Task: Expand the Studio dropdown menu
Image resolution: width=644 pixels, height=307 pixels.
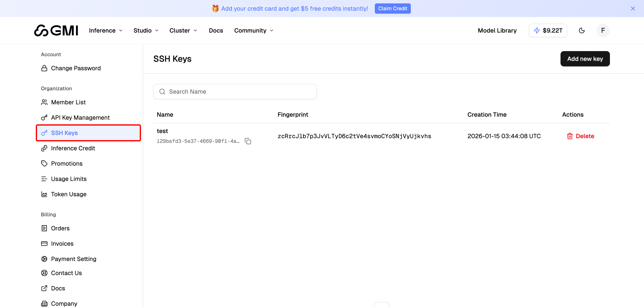Action: click(146, 30)
